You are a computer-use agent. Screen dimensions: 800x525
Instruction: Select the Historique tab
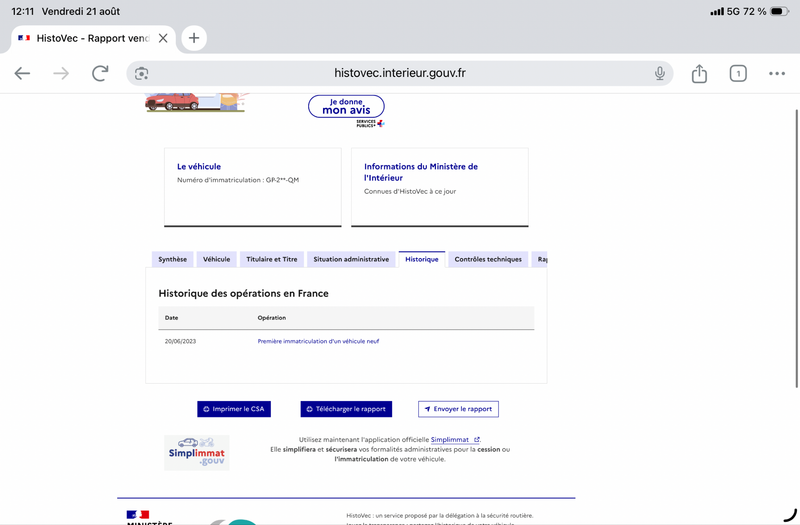tap(421, 259)
